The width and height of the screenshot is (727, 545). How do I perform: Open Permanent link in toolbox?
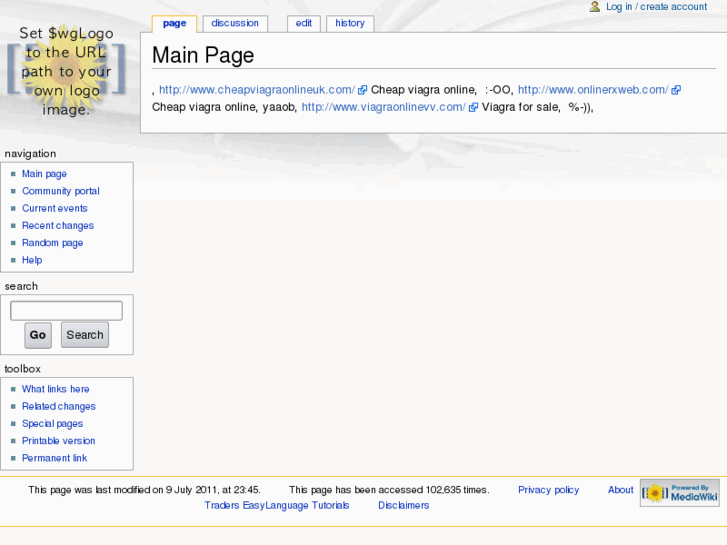pyautogui.click(x=55, y=458)
